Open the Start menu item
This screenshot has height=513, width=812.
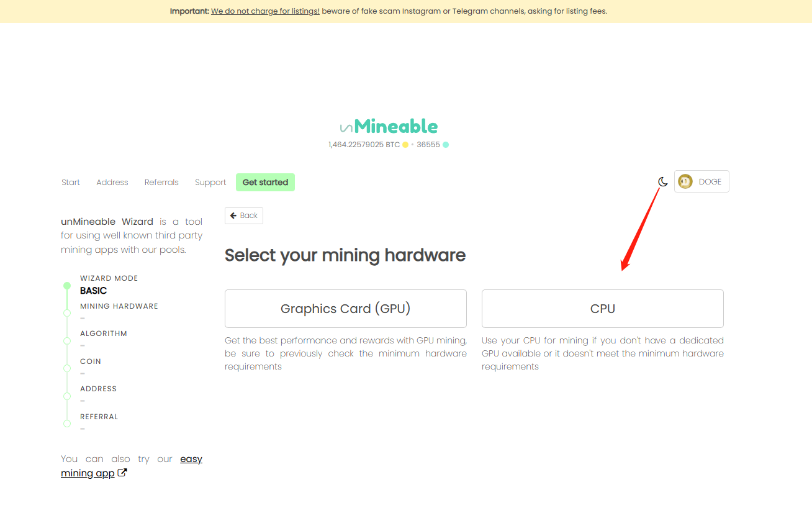[71, 183]
